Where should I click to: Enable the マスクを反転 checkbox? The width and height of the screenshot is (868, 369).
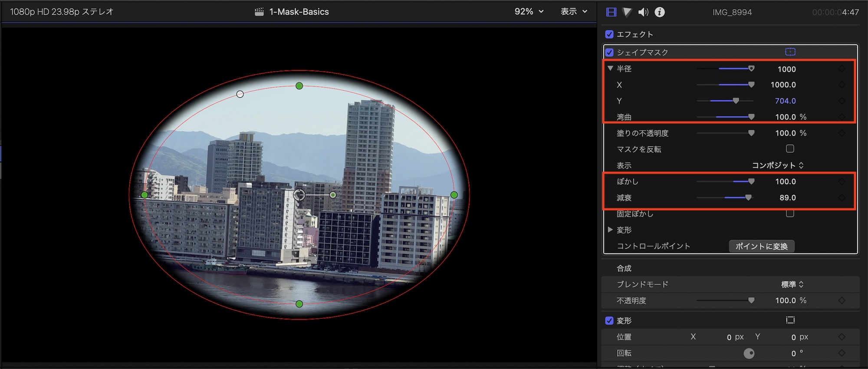[790, 149]
